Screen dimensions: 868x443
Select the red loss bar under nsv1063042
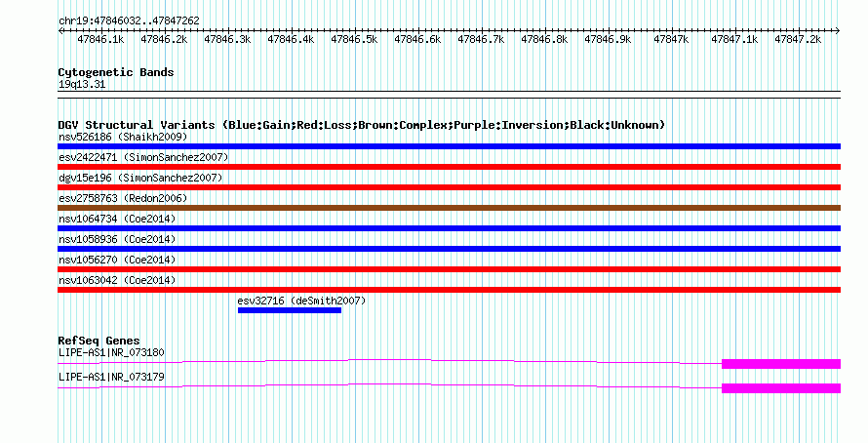(449, 290)
